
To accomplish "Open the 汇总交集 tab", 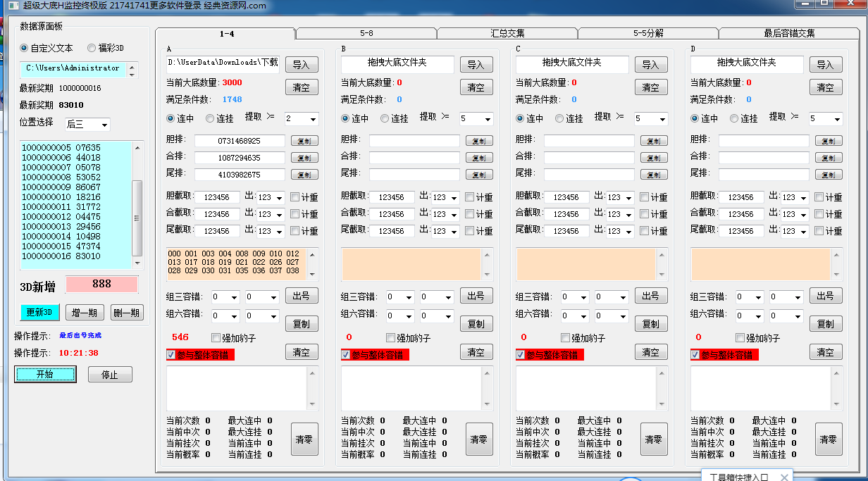I will tap(507, 33).
